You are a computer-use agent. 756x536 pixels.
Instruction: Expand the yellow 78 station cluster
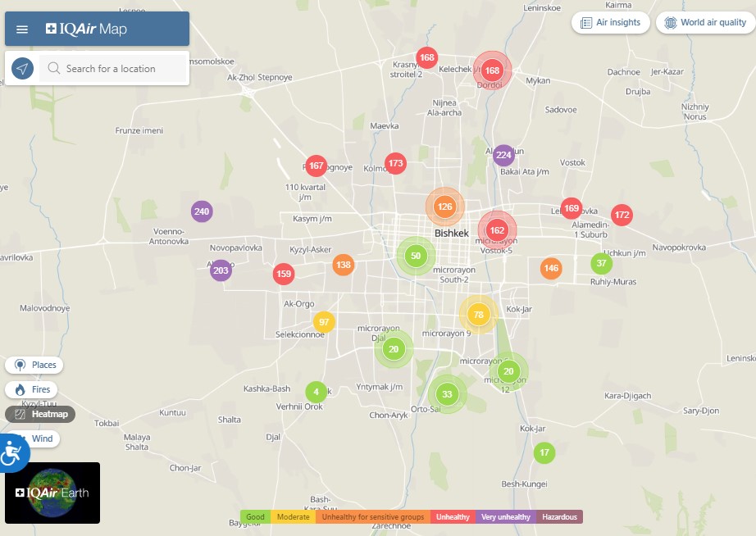(x=478, y=315)
